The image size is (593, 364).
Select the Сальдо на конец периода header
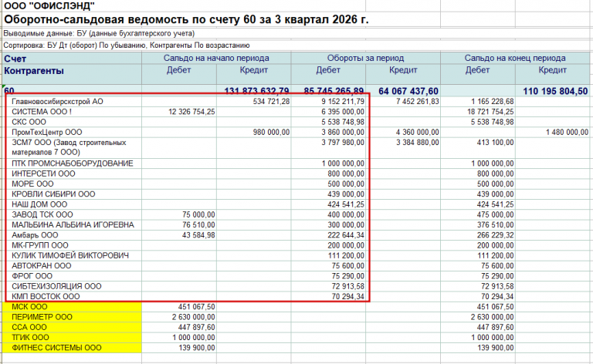(x=515, y=58)
